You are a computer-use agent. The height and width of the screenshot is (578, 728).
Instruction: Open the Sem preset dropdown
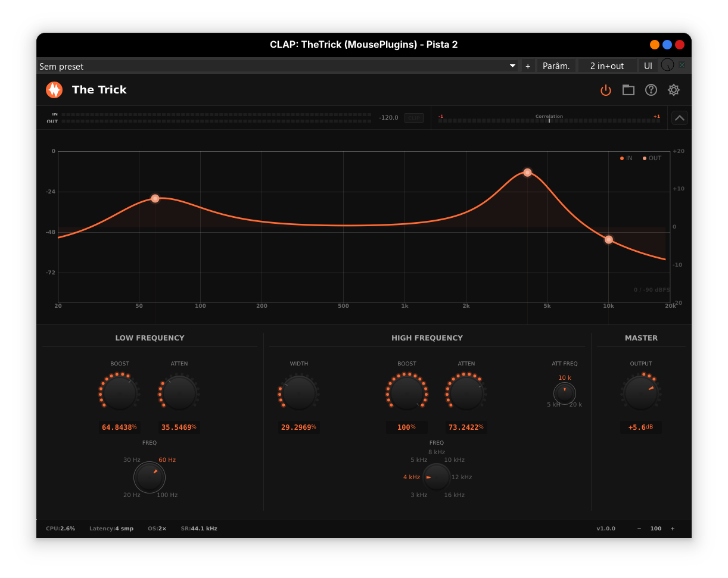click(x=278, y=66)
